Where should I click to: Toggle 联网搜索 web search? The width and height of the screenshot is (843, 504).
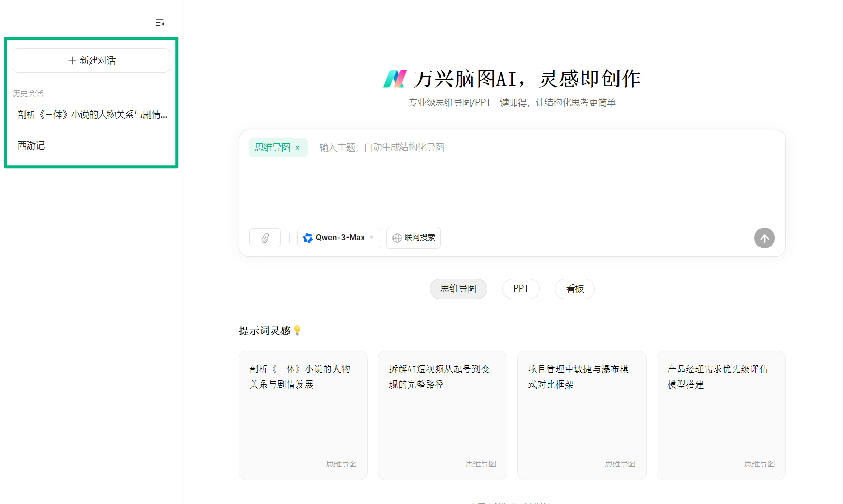[x=413, y=238]
